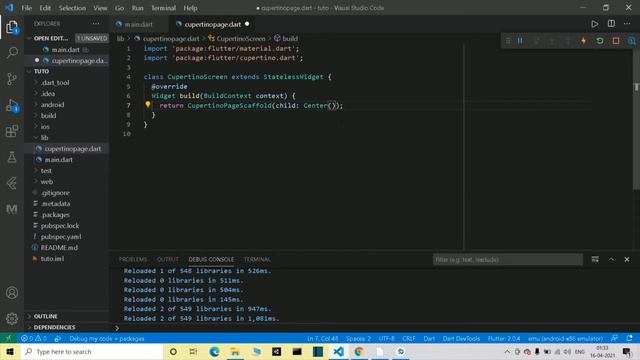Click the emulator device selector in status bar

click(565, 338)
